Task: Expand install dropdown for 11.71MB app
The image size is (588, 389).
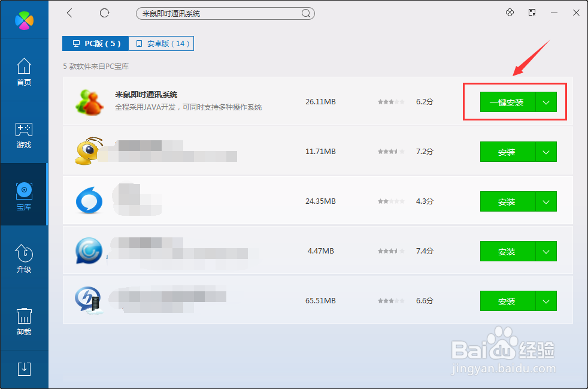Action: (x=546, y=152)
